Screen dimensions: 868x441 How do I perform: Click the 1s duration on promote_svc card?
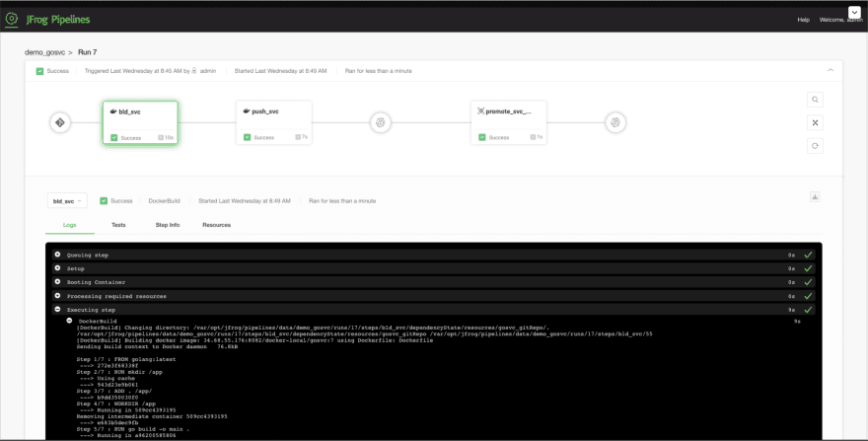coord(537,137)
